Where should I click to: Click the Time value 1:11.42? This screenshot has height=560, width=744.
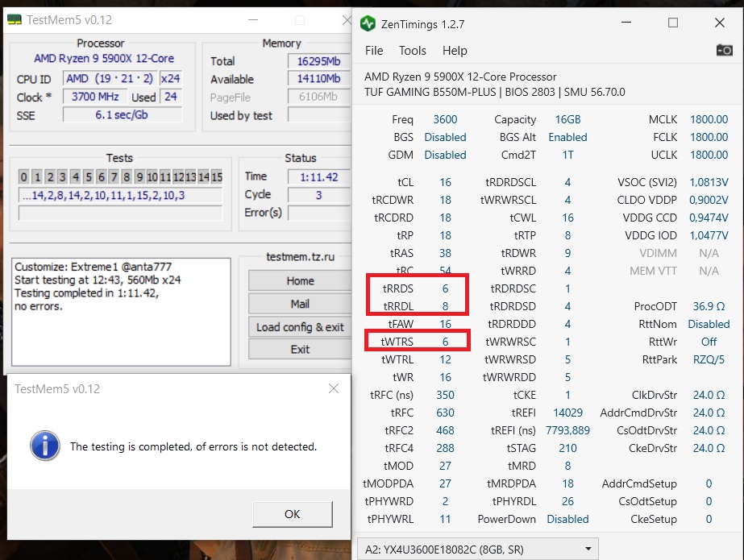coord(318,177)
